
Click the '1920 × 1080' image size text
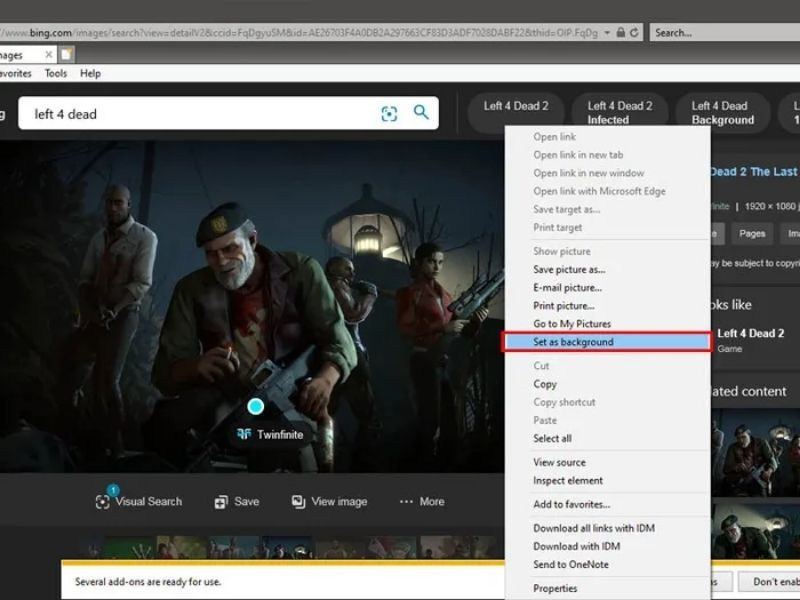(769, 206)
